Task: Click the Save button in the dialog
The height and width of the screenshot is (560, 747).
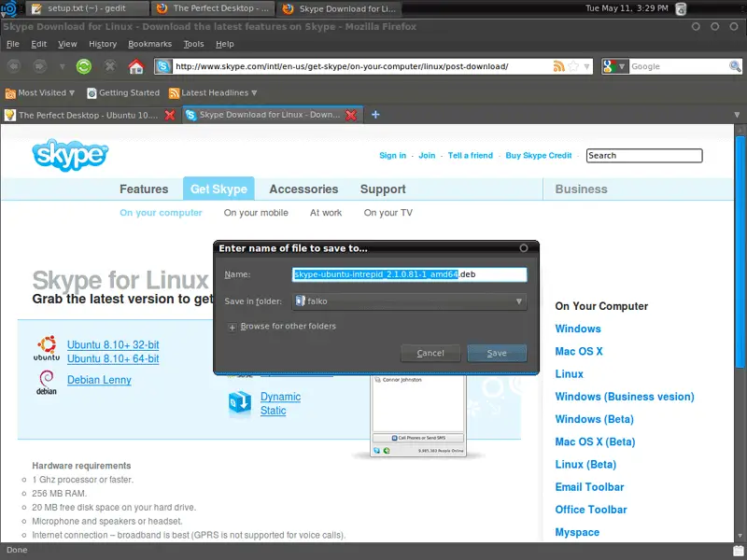Action: coord(497,353)
